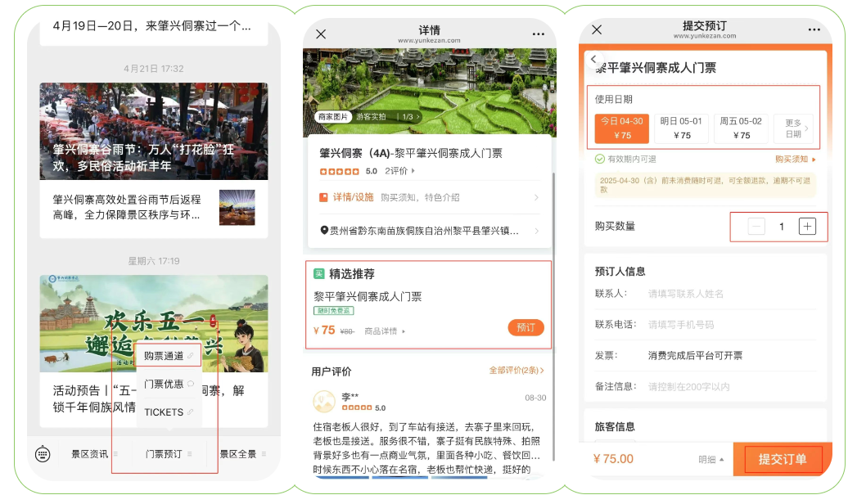The height and width of the screenshot is (504, 857).
Task: Open more options on 提交预订 page
Action: [814, 29]
